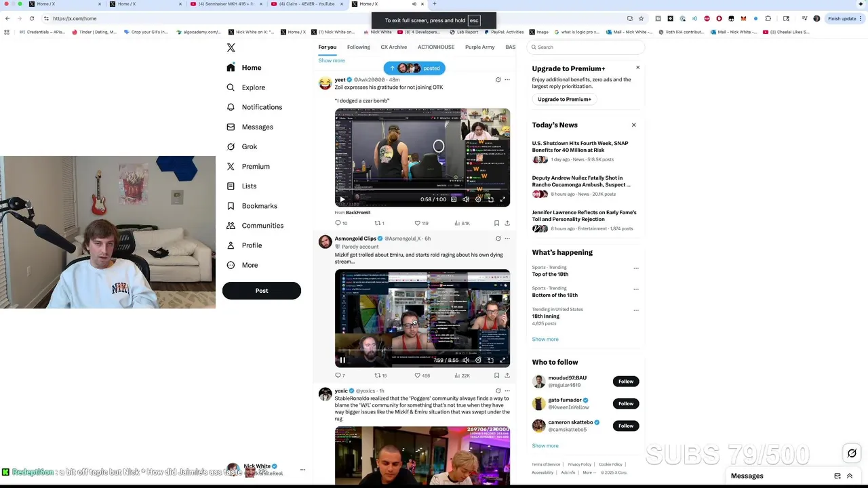868x488 pixels.
Task: Enter fullscreen on yeet's video
Action: point(502,199)
